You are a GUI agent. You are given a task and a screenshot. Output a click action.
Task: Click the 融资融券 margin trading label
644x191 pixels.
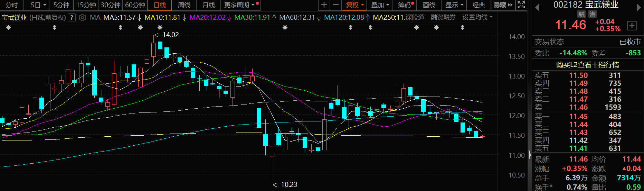click(443, 17)
